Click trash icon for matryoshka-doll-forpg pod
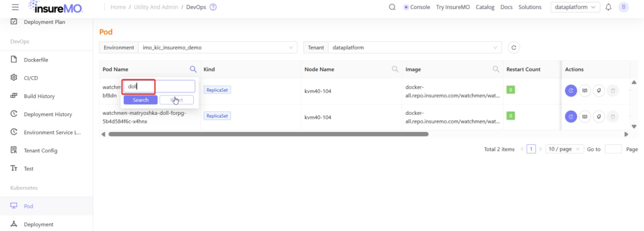This screenshot has height=231, width=644. click(613, 117)
